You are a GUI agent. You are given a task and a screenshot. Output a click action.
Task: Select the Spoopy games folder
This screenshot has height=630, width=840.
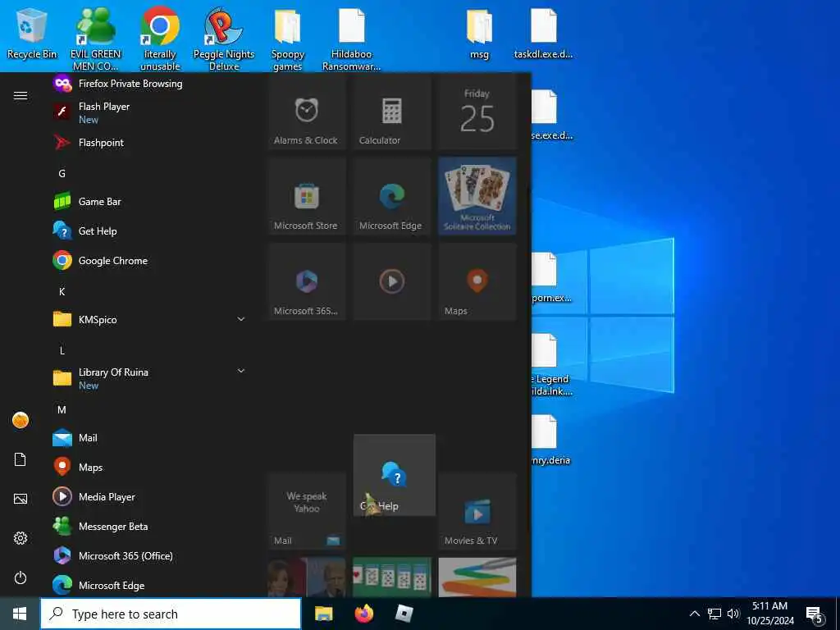pos(288,39)
